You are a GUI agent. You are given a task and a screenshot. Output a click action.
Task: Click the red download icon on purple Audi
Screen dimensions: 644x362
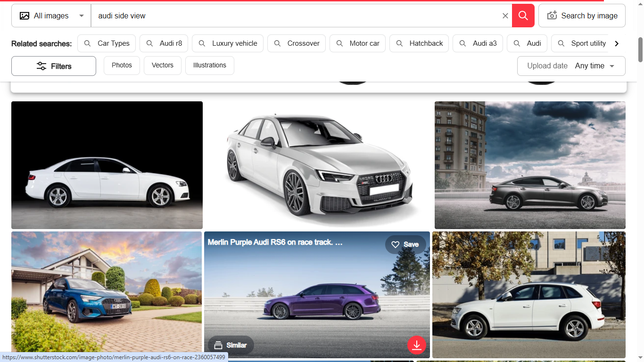coord(416,345)
